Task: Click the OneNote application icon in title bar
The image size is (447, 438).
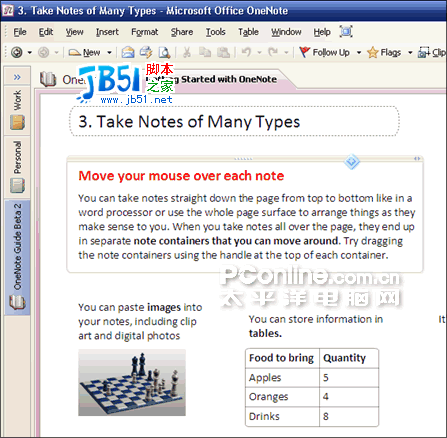Action: point(8,10)
